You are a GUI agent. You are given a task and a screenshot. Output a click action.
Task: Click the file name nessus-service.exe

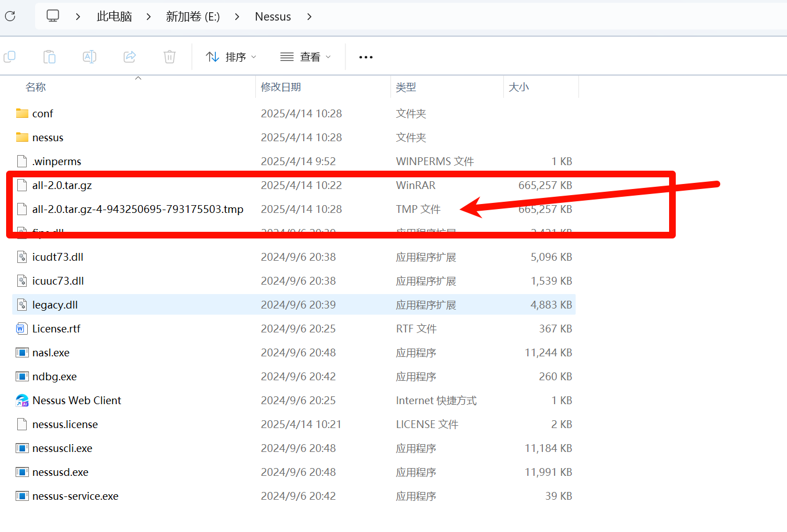76,496
